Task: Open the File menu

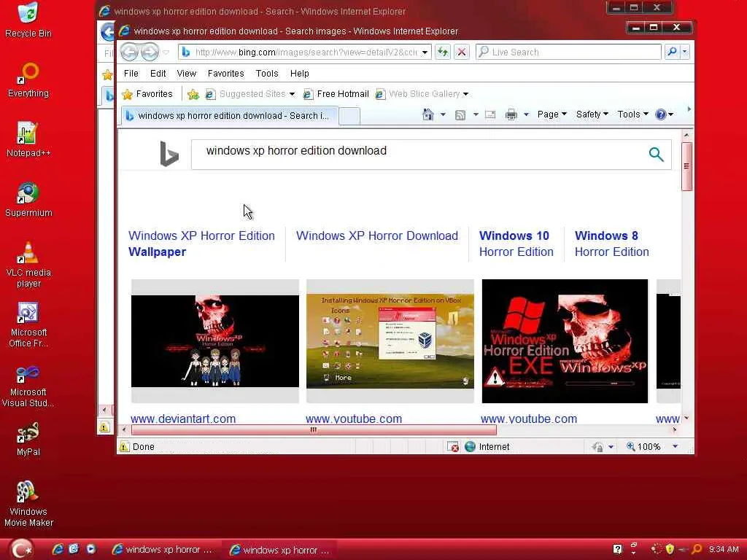Action: (131, 74)
